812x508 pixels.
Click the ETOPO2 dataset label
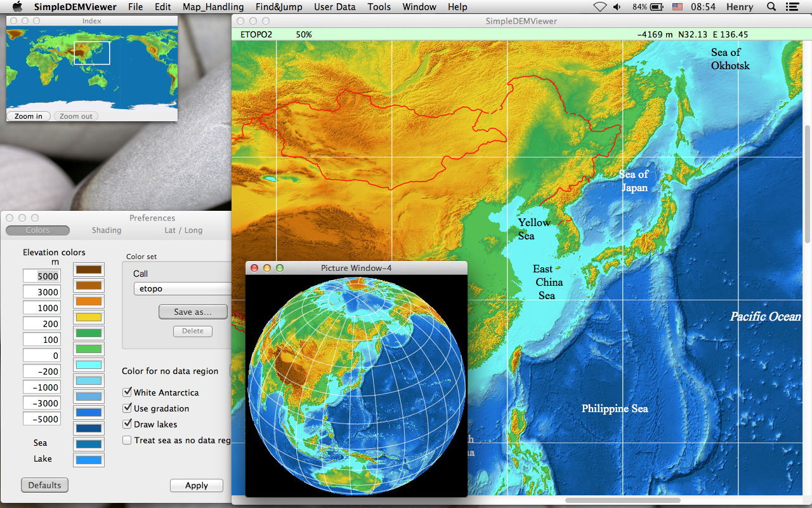click(256, 34)
